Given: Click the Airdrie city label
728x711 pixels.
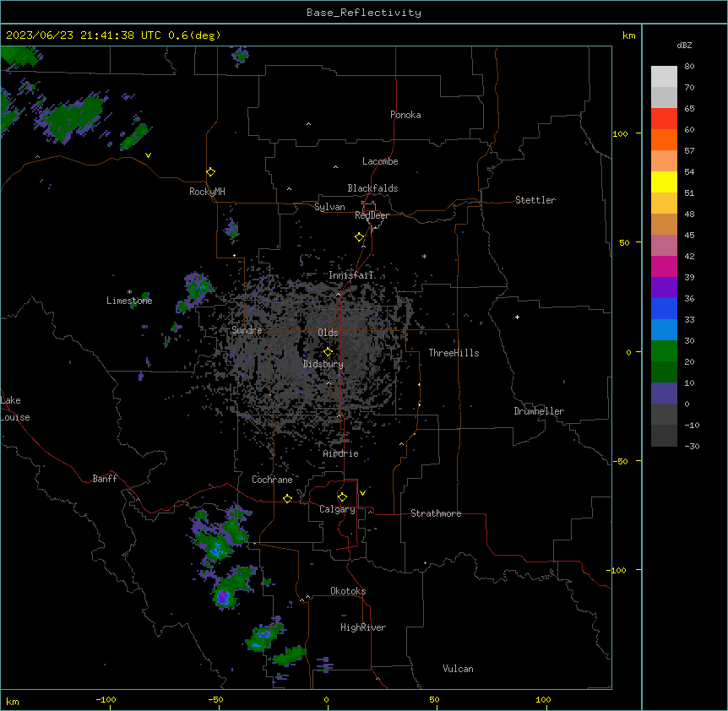Looking at the screenshot, I should [340, 453].
